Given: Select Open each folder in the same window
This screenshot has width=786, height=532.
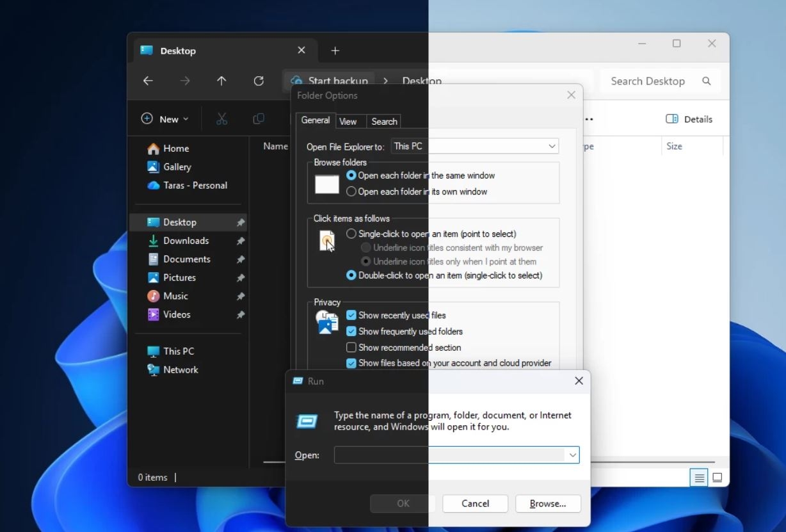Looking at the screenshot, I should (x=421, y=175).
